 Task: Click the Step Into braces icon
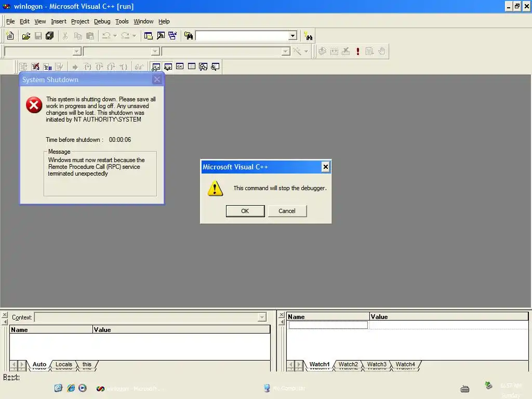click(x=87, y=66)
